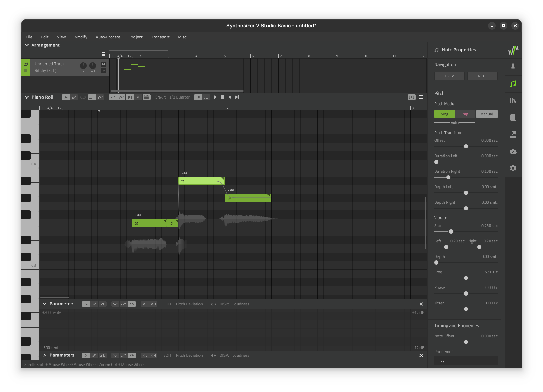Click the Vibrato Freq slider handle
This screenshot has height=392, width=543.
coord(466,278)
